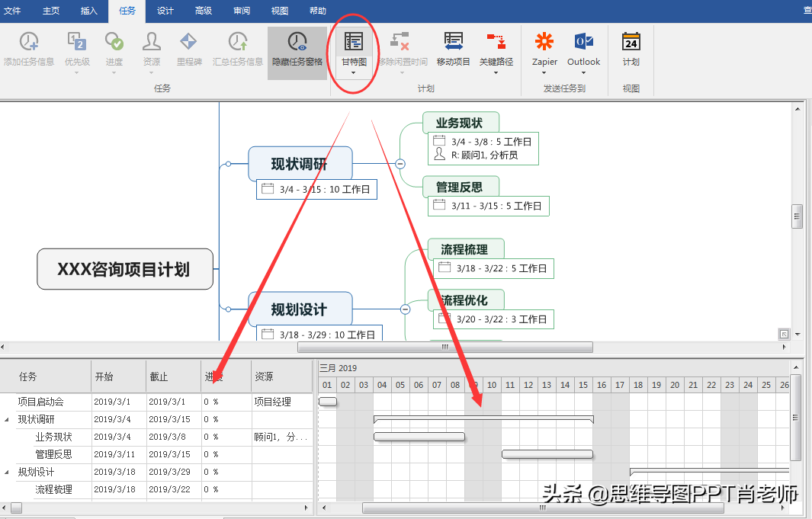Open the 文件 menu tab
The image size is (812, 519).
[12, 11]
